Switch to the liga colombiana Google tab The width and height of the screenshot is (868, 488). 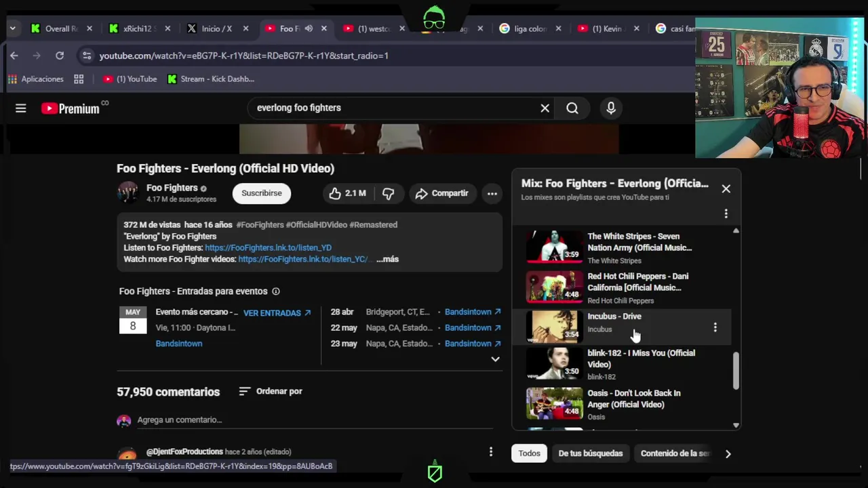(529, 28)
